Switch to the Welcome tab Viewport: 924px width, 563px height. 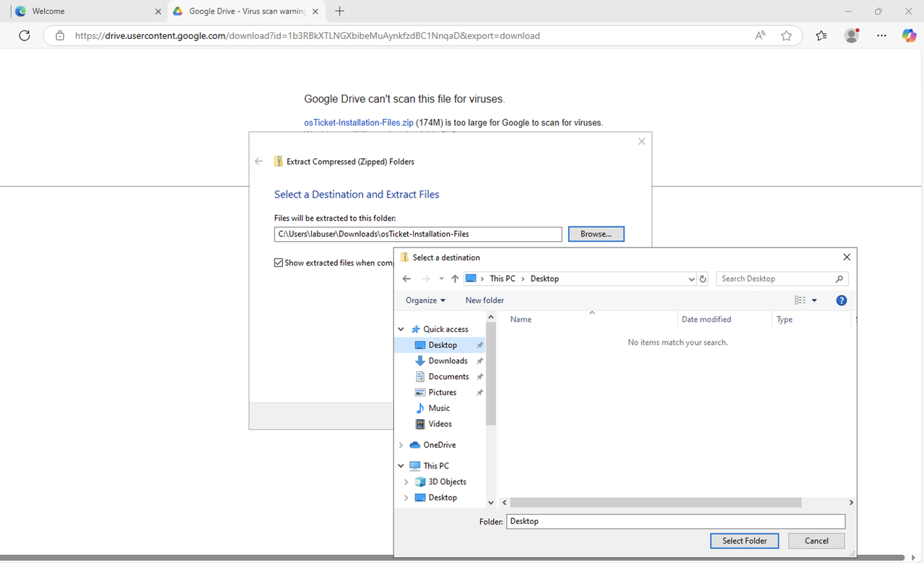coord(87,12)
